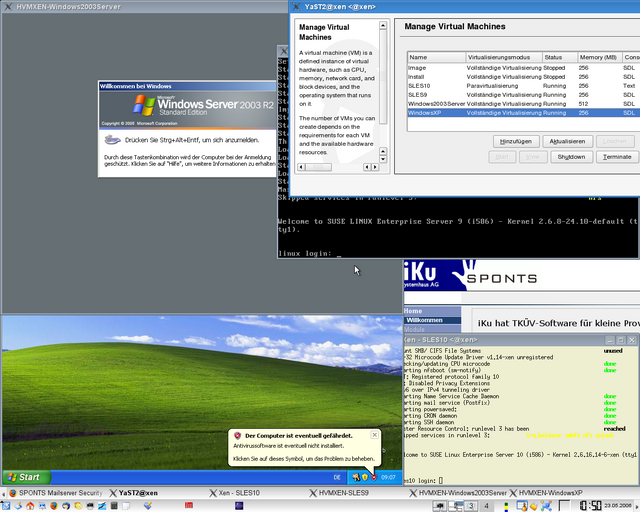Sort by the Status column header
This screenshot has width=640, height=512.
click(560, 57)
